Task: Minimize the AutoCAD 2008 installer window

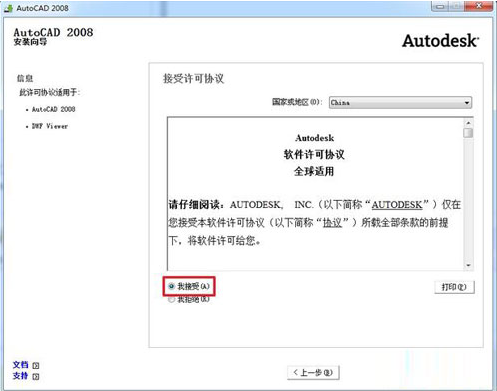Action: tap(440, 6)
